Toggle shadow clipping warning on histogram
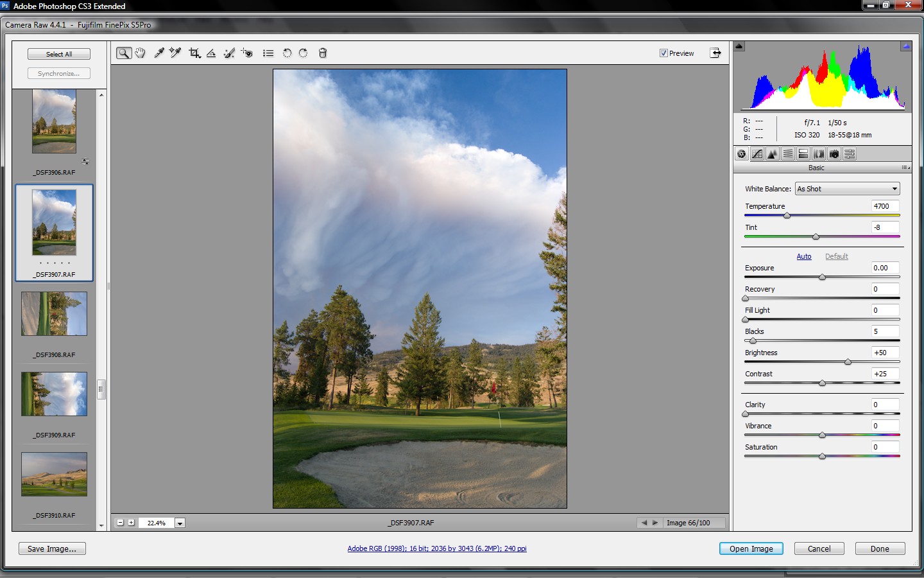The width and height of the screenshot is (924, 578). 739,46
